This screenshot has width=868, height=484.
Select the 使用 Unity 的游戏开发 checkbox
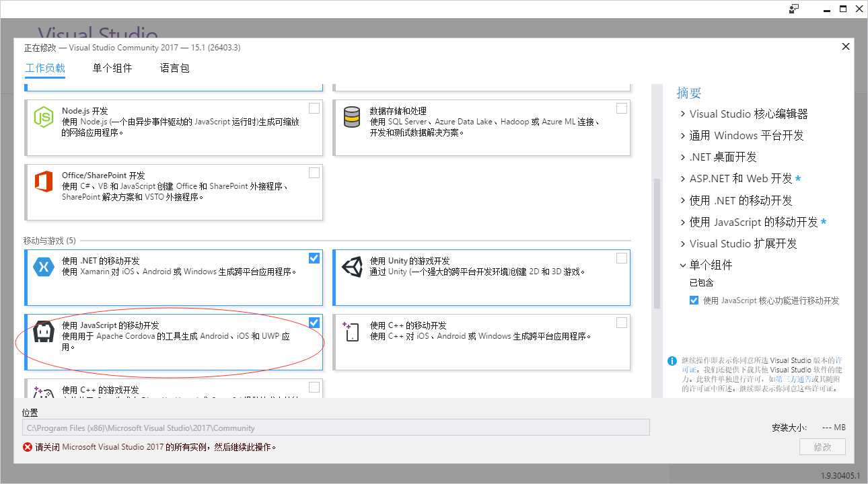(x=622, y=258)
